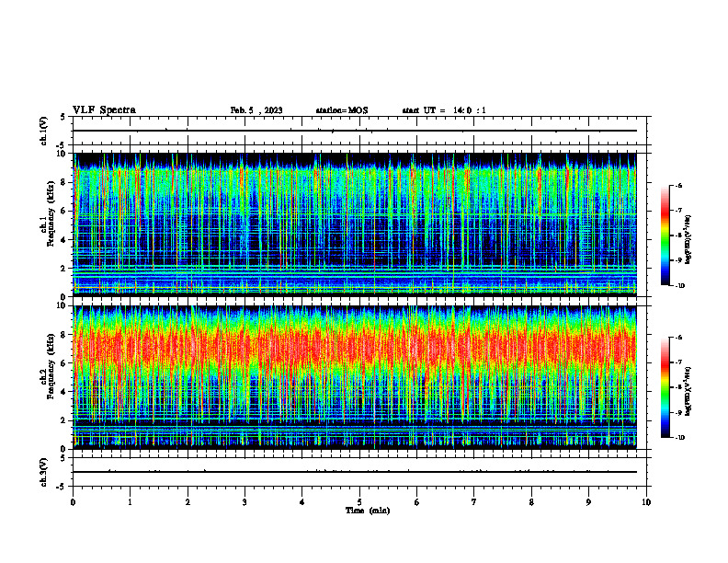The image size is (728, 563).
Task: Click the "ch.1(V)" axis label
Action: 44,131
